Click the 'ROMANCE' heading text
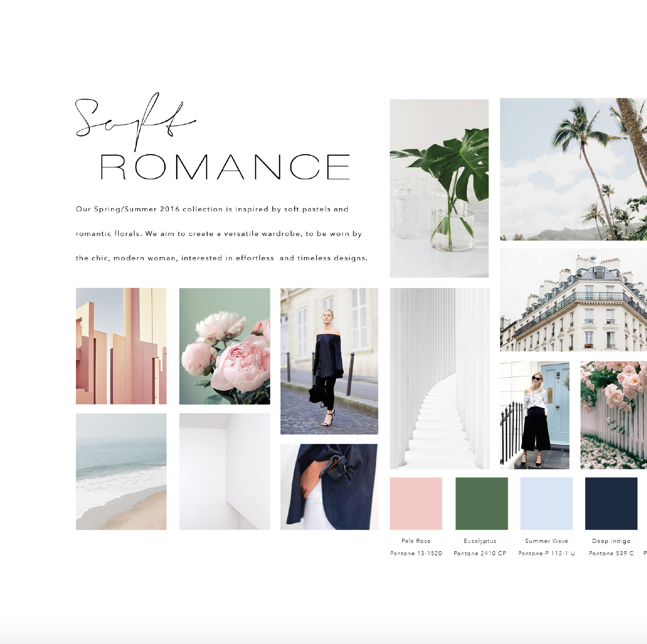Viewport: 647px width, 644px height. click(225, 167)
